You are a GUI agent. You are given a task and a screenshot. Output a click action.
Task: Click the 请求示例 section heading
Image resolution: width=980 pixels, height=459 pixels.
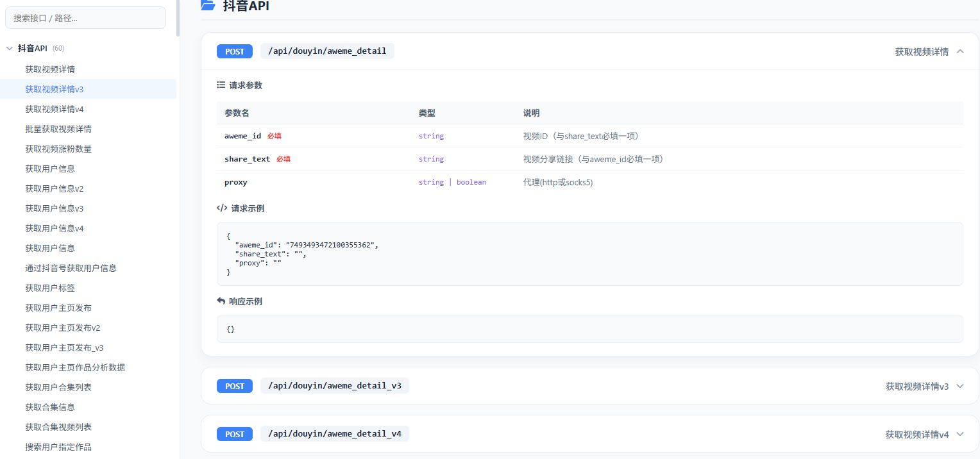point(248,208)
